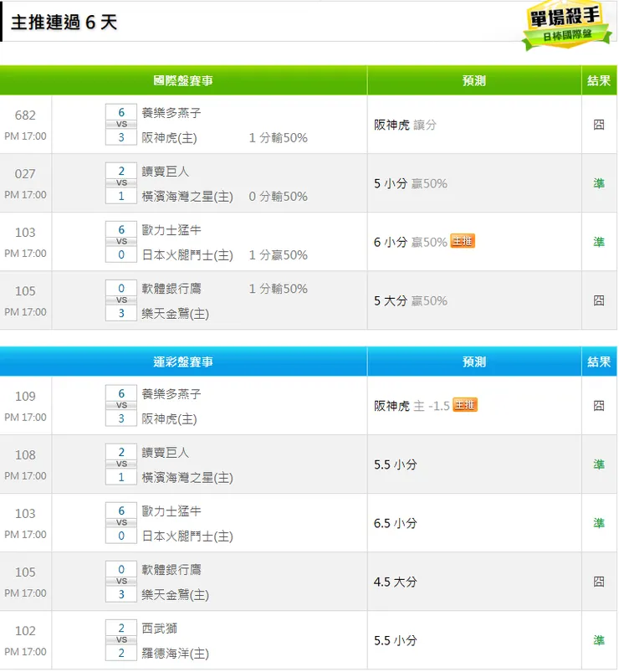
Task: Click the 5.5 小分 prediction for game 108
Action: (395, 464)
